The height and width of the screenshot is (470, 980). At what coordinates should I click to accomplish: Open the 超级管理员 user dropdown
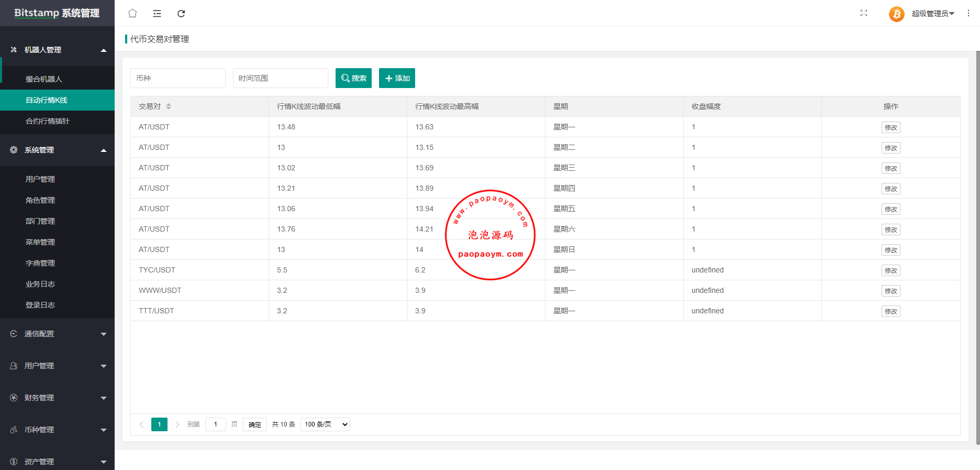[x=933, y=14]
